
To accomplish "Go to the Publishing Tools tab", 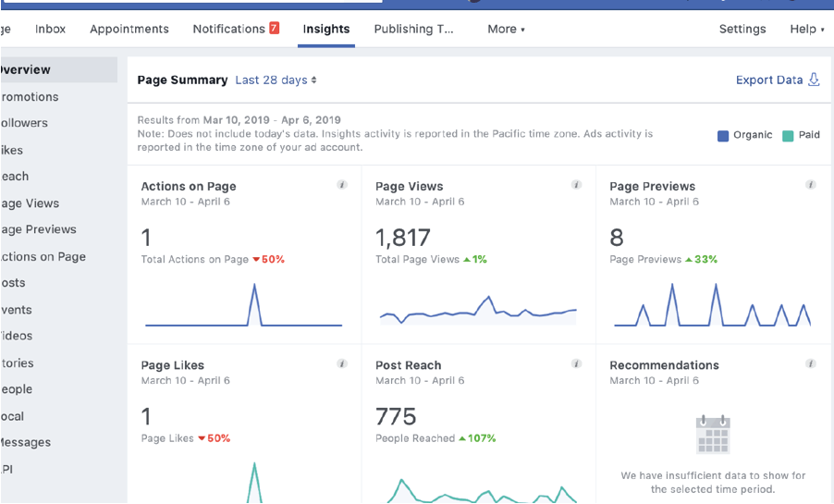I will point(413,29).
